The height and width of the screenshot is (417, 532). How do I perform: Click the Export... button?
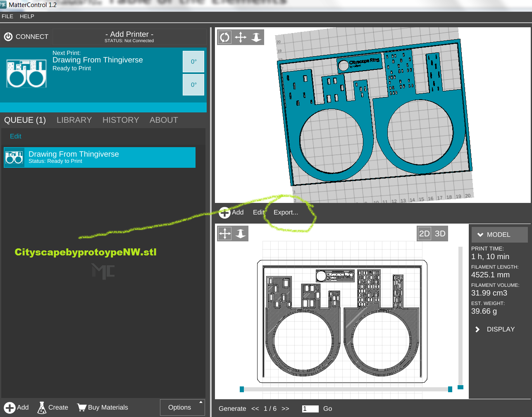click(286, 212)
